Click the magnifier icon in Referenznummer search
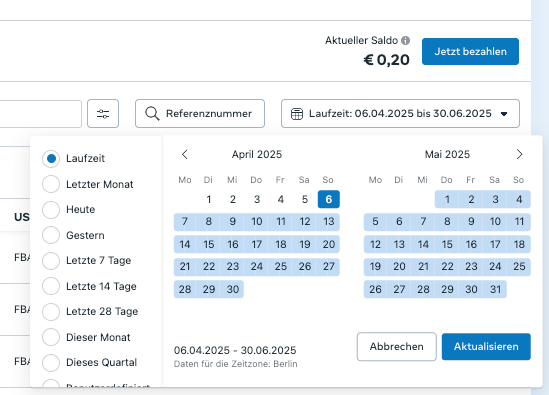Viewport: 549px width, 395px height. pyautogui.click(x=152, y=113)
